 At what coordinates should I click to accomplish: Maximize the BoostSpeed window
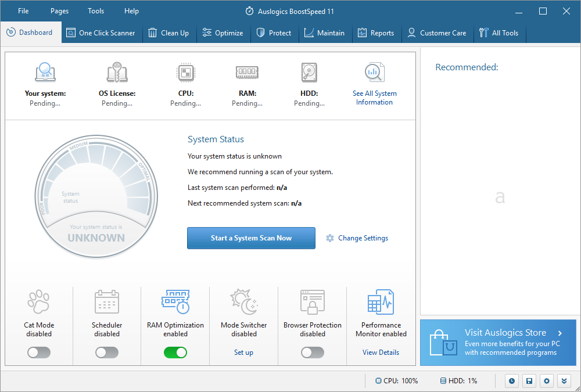543,11
